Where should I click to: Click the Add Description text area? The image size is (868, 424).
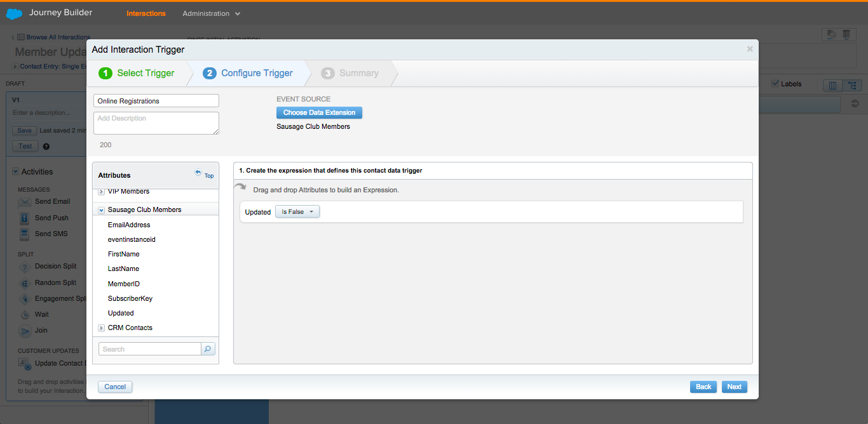click(x=156, y=123)
